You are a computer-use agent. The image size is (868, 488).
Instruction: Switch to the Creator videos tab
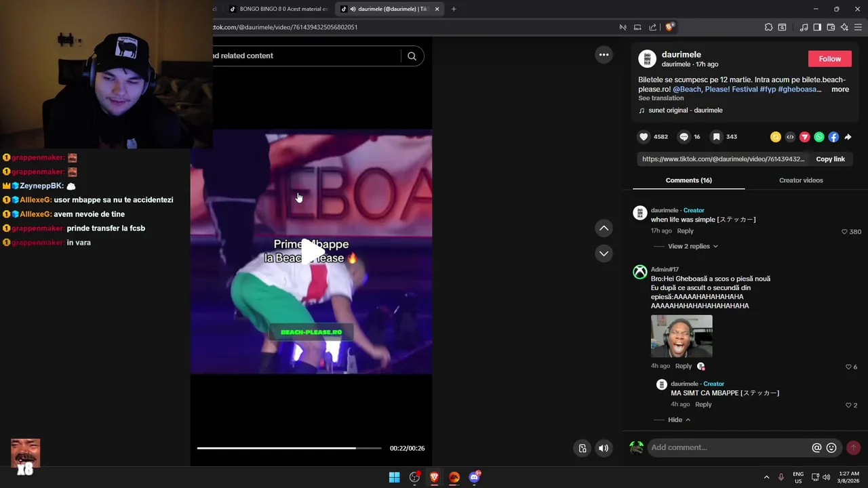coord(801,180)
